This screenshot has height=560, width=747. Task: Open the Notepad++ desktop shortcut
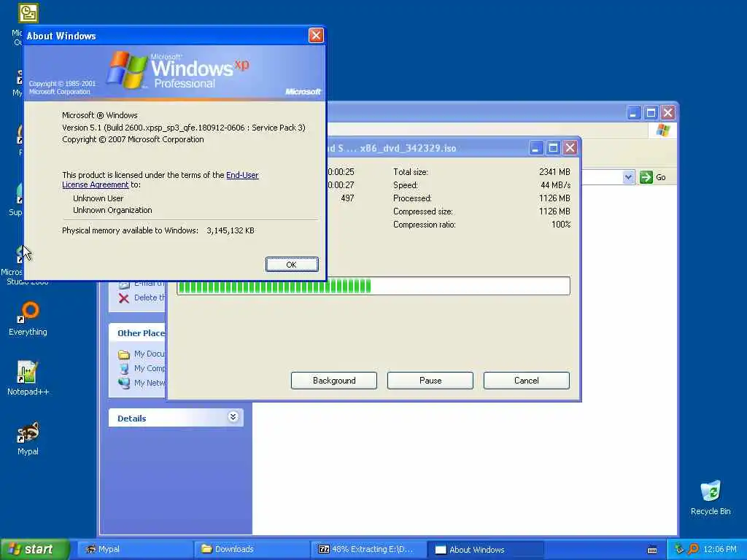[28, 378]
